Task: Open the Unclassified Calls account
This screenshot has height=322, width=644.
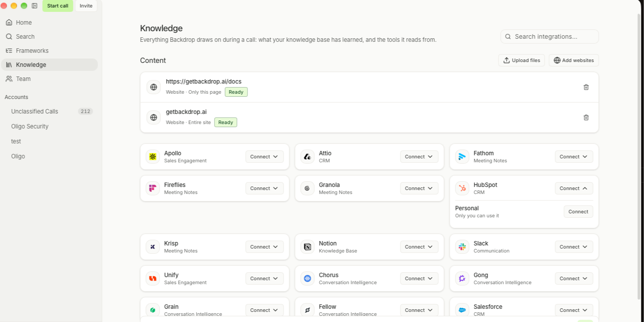Action: coord(49,111)
